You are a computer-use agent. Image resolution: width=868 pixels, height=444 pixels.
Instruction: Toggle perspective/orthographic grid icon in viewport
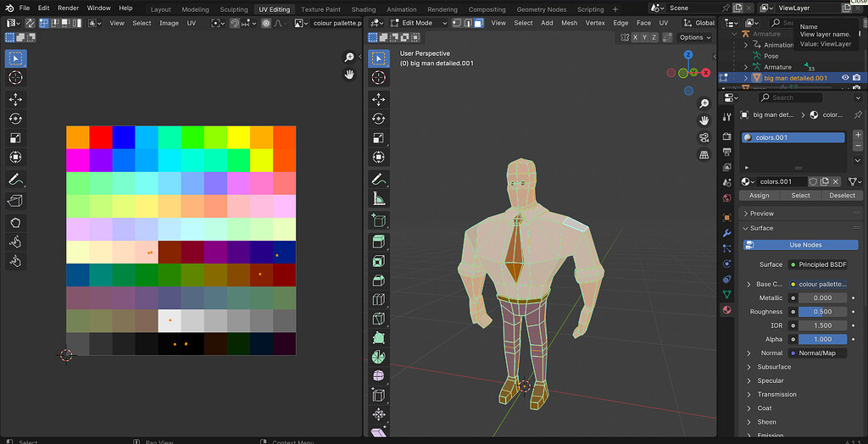(704, 155)
